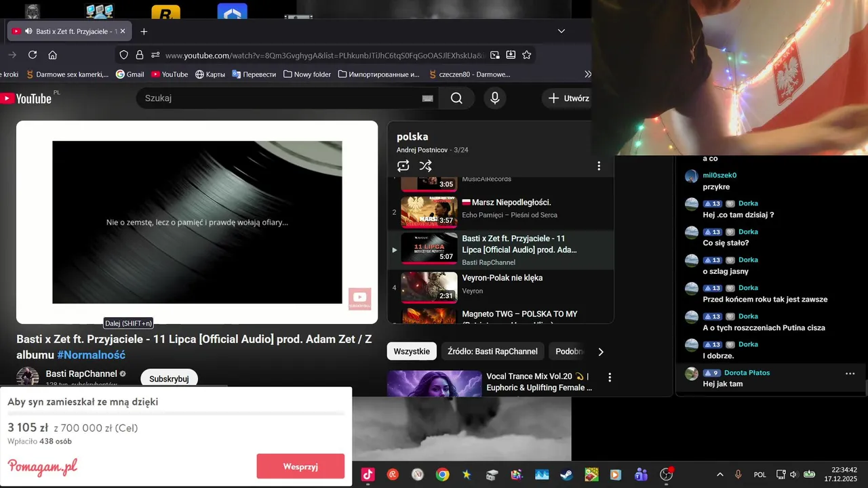Switch POL keyboard language indicator
Viewport: 868px width, 488px height.
760,474
